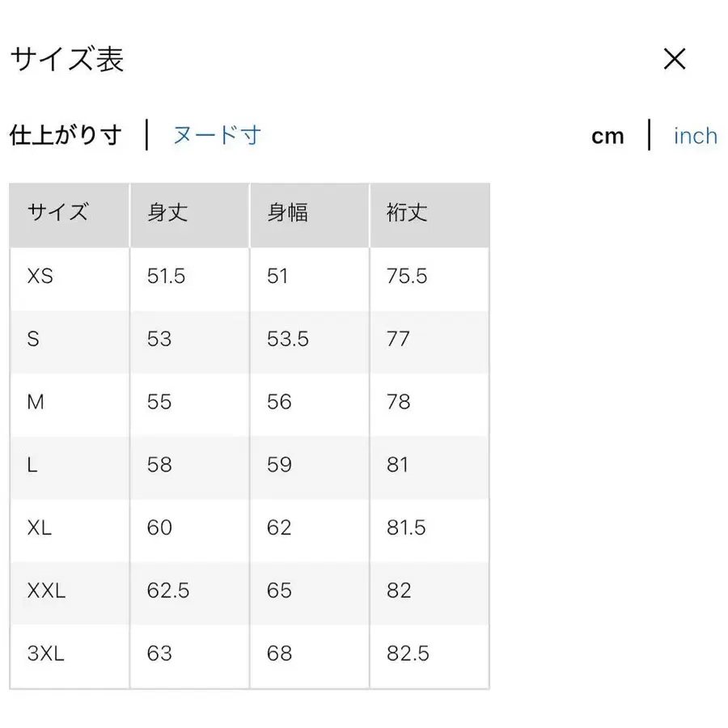The height and width of the screenshot is (728, 728).
Task: Select the L size label
Action: coord(32,465)
